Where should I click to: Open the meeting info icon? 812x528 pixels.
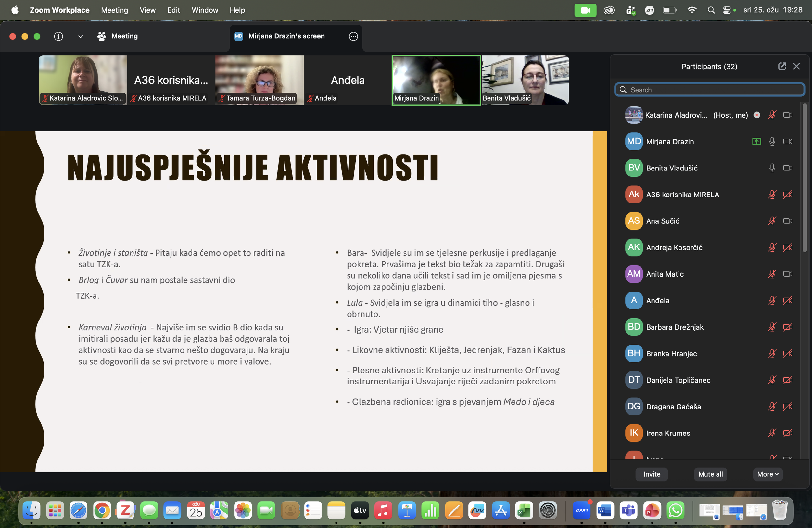point(58,36)
